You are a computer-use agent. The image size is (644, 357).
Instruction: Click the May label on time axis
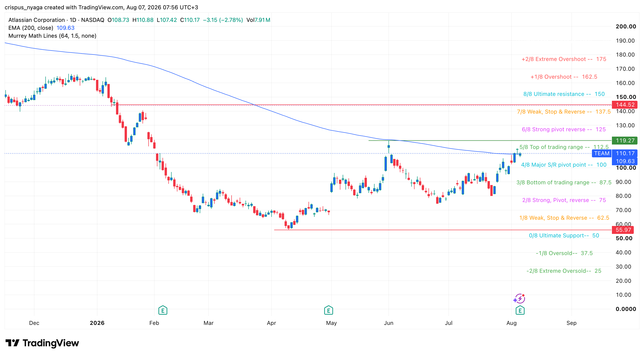pyautogui.click(x=331, y=323)
